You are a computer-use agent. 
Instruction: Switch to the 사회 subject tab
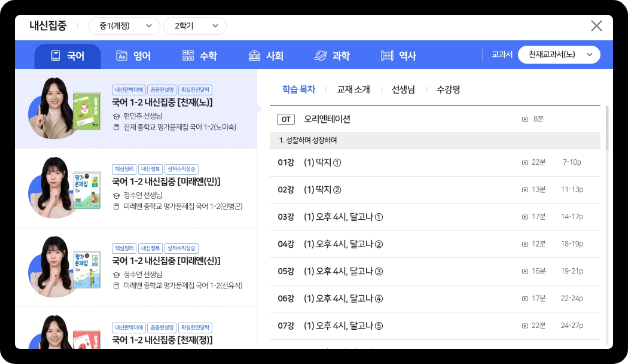(266, 56)
